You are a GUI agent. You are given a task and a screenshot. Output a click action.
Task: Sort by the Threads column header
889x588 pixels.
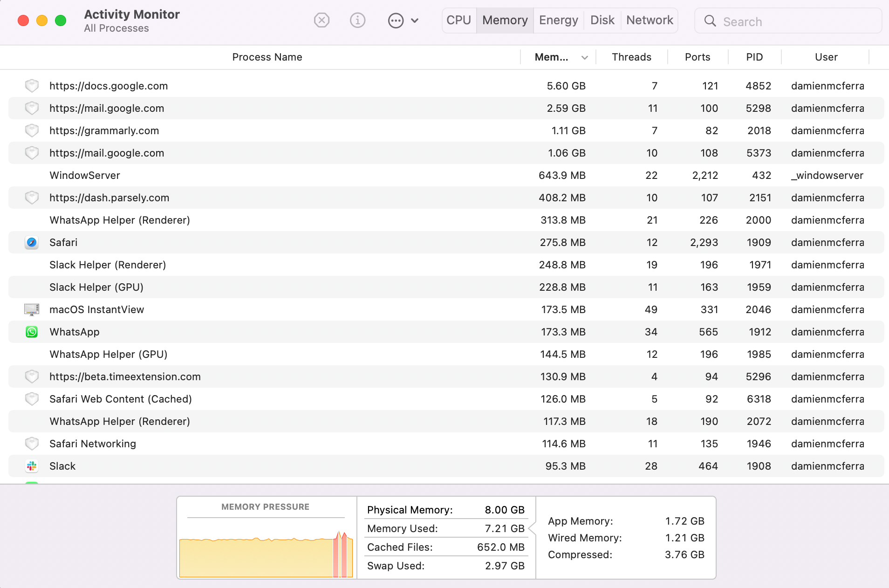tap(631, 57)
